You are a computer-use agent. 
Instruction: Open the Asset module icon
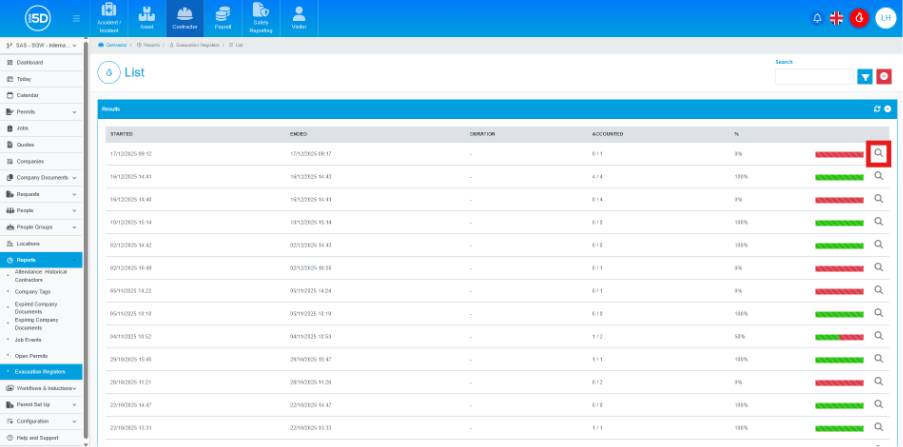tap(146, 17)
